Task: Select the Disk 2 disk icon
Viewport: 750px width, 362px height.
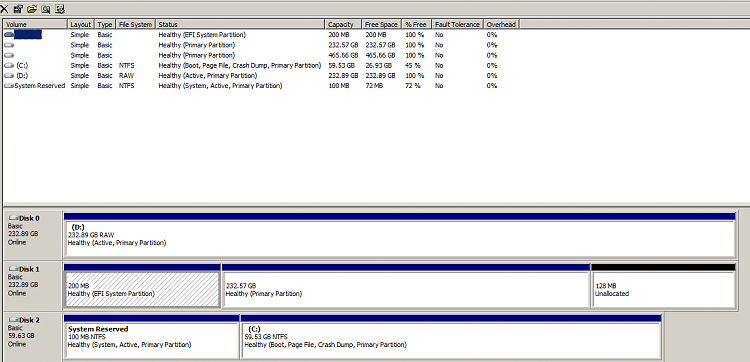Action: 13,320
